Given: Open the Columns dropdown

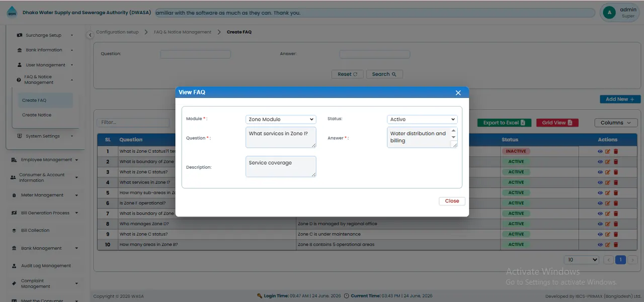Looking at the screenshot, I should click(x=616, y=123).
